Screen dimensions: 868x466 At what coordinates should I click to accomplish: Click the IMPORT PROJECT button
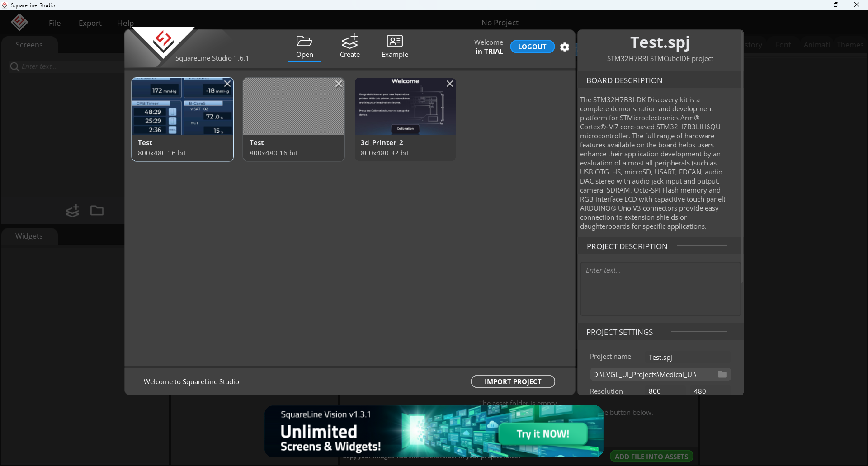pyautogui.click(x=513, y=381)
